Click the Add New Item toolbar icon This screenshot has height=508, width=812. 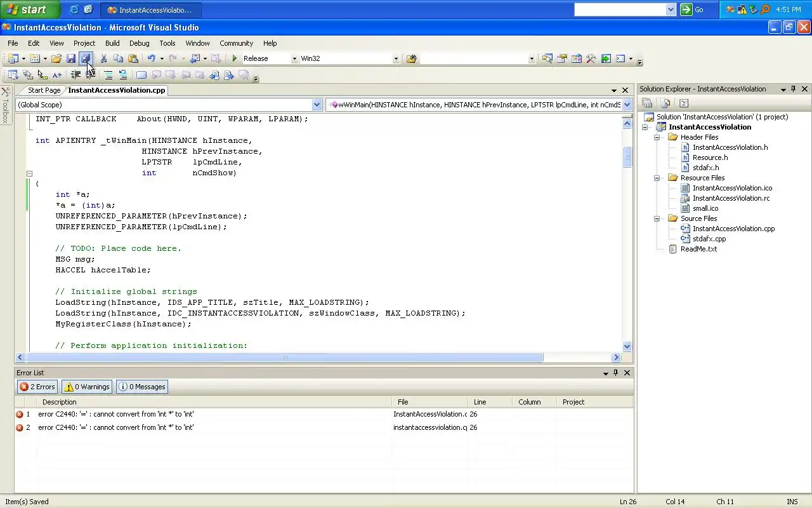coord(35,58)
